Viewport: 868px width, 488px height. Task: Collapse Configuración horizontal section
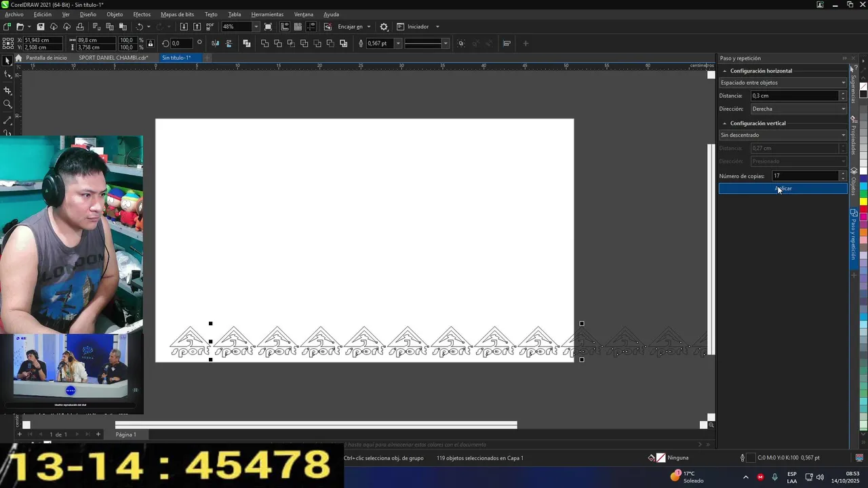click(x=724, y=70)
